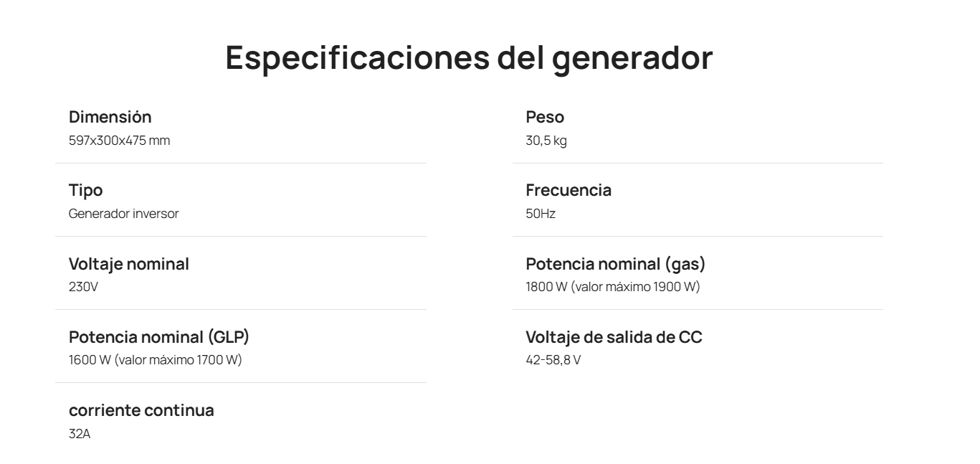
Task: Select the 'Potencia nominal (gas)' label
Action: point(616,264)
